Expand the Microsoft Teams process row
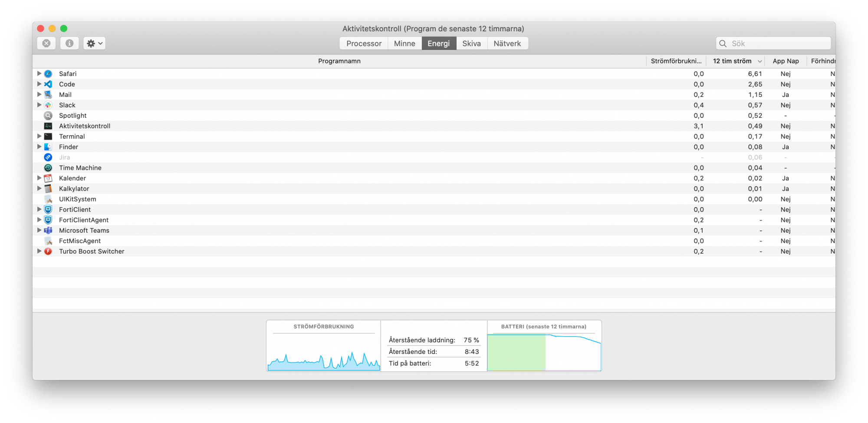The width and height of the screenshot is (868, 423). pos(39,231)
